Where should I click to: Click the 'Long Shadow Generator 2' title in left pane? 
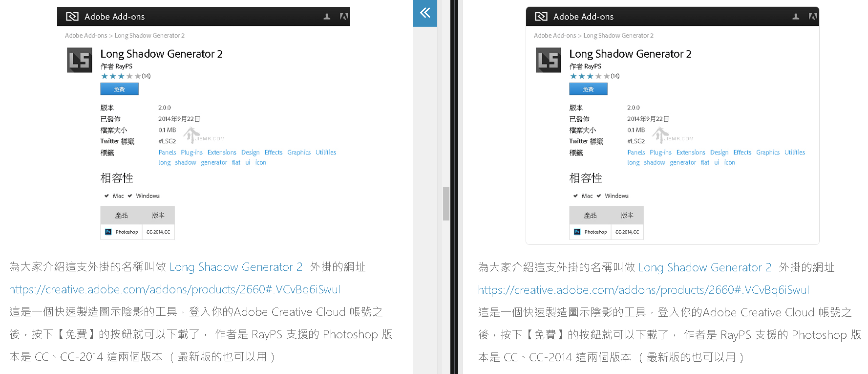[x=161, y=54]
